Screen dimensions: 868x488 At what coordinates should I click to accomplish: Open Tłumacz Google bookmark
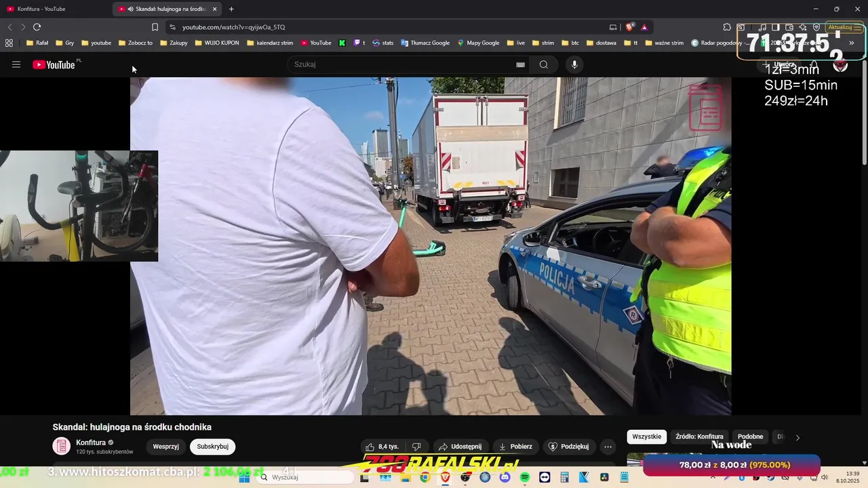coord(425,43)
